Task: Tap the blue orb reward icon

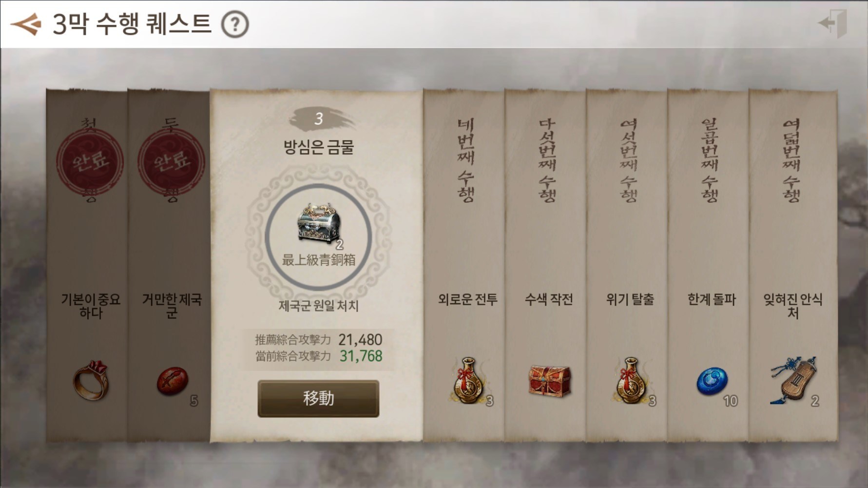Action: click(712, 382)
